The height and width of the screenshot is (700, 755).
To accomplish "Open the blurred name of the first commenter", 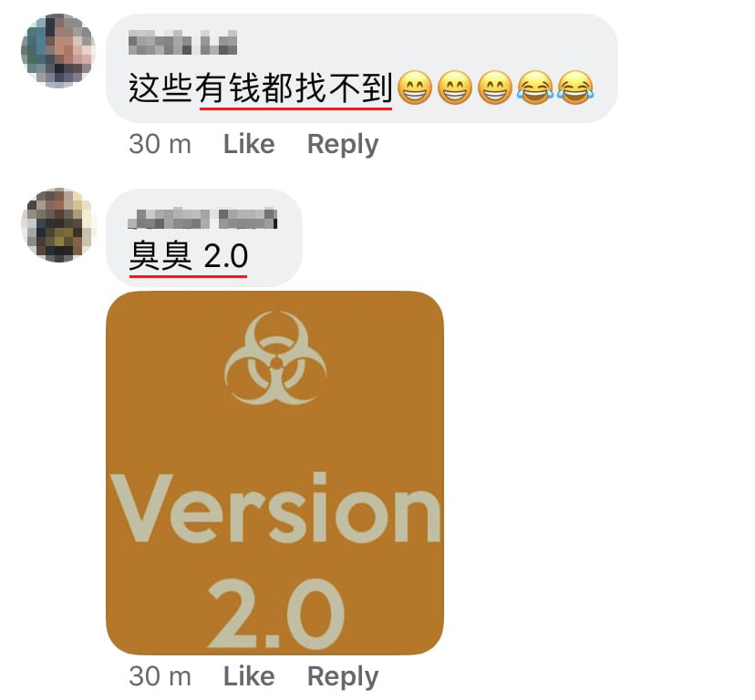I will pyautogui.click(x=183, y=43).
